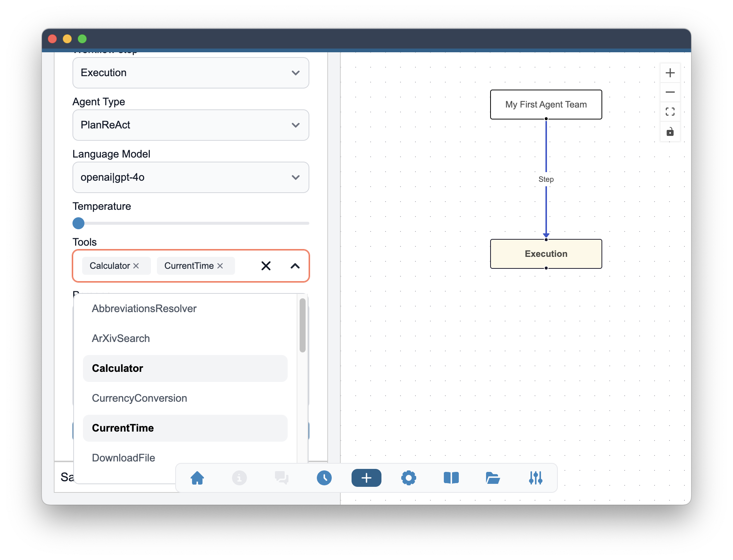Click the tools list scrollbar thumb

coord(303,325)
